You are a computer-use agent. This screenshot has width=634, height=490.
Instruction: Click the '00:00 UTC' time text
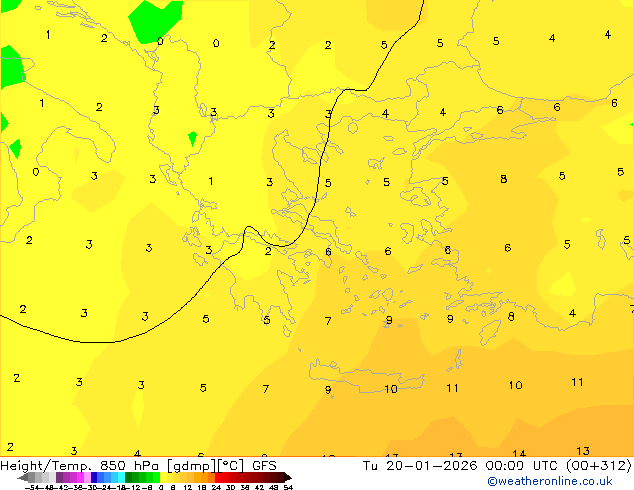[x=523, y=466]
